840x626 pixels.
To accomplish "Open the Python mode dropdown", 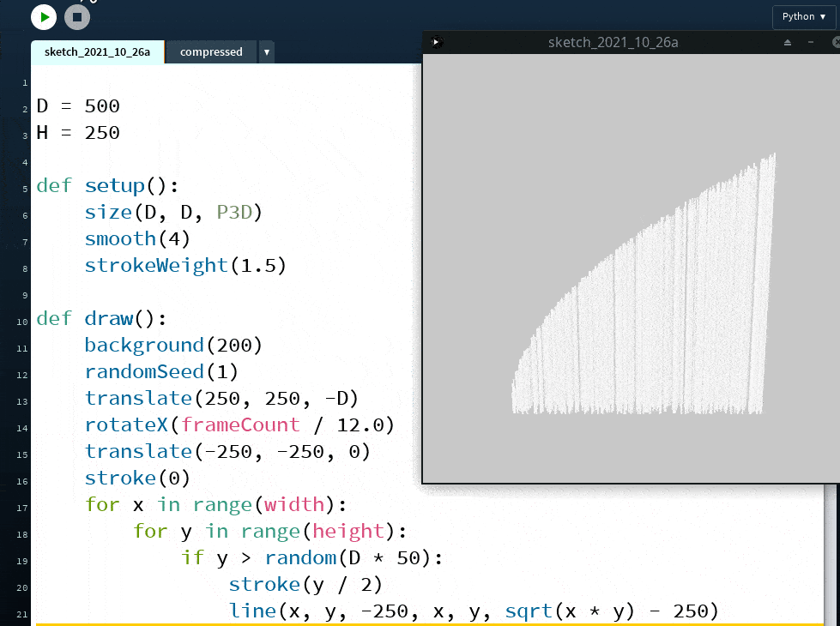I will (x=803, y=16).
